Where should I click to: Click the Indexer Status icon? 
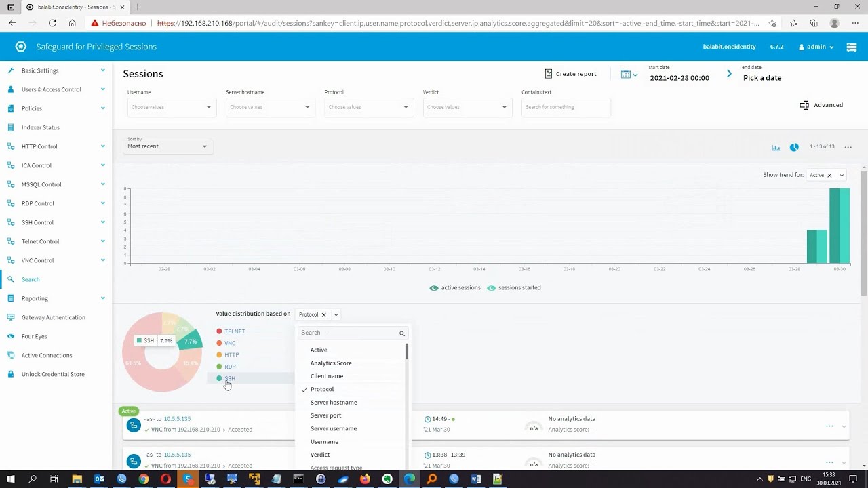coord(10,127)
